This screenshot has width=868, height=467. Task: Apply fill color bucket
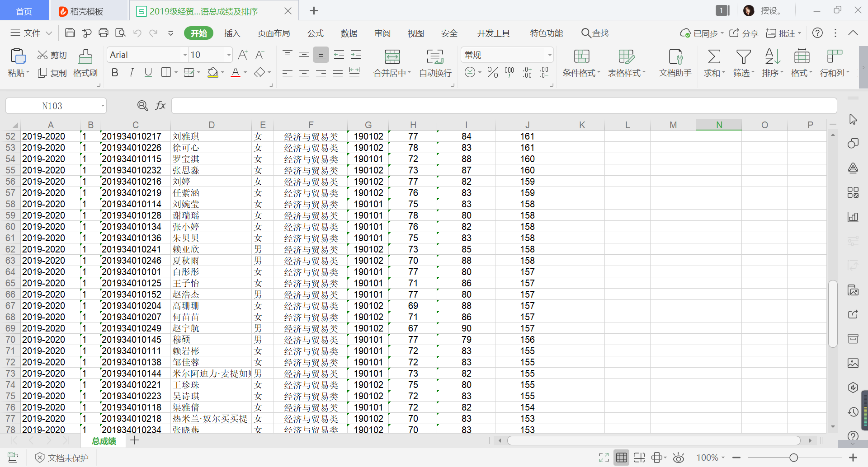pyautogui.click(x=212, y=72)
